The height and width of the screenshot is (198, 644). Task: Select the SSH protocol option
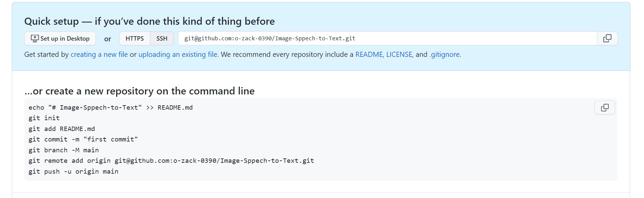[x=162, y=39]
